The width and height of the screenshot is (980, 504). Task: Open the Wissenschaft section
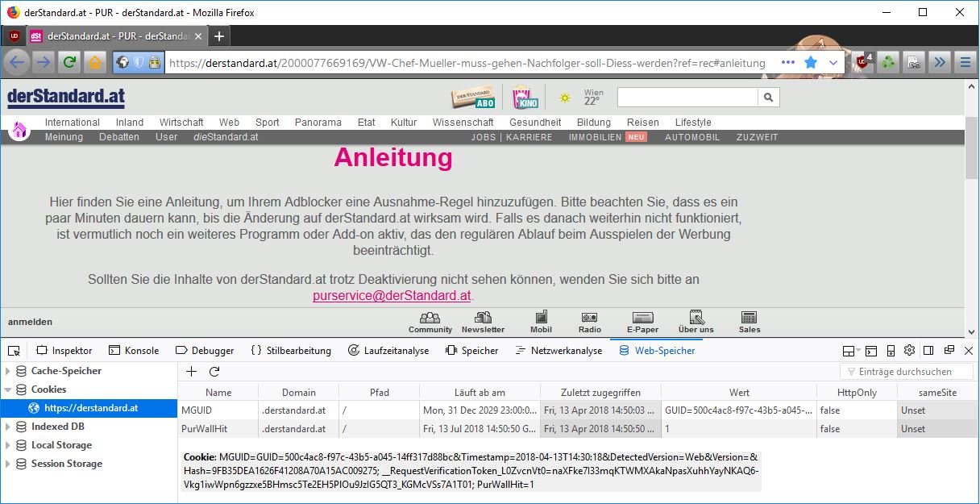[463, 123]
